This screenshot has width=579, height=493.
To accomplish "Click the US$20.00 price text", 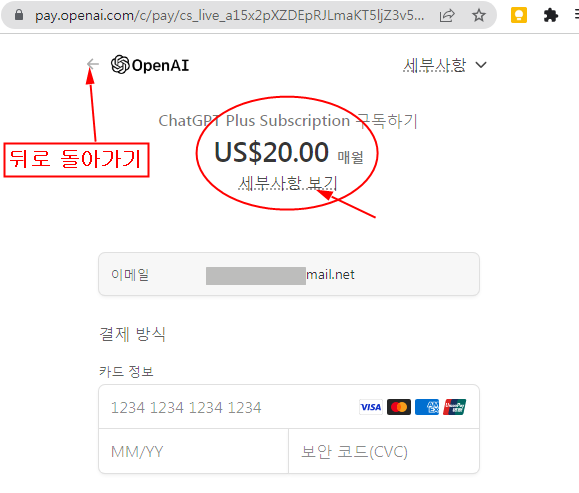I will point(271,152).
